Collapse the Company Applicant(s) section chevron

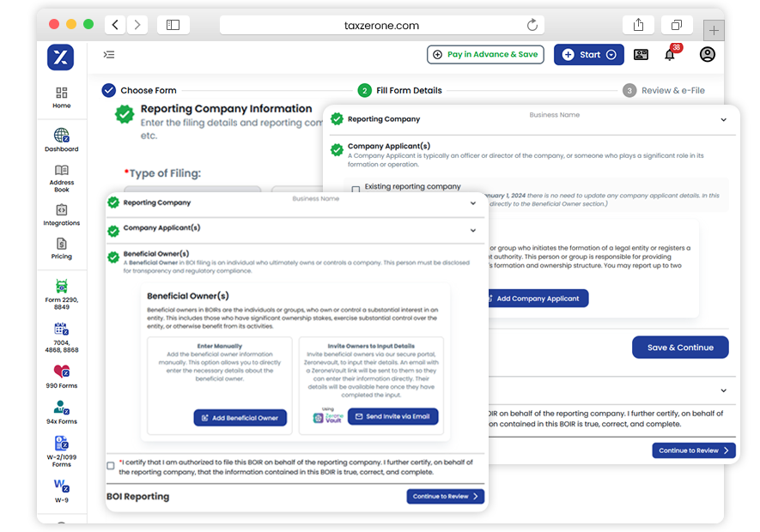[472, 230]
